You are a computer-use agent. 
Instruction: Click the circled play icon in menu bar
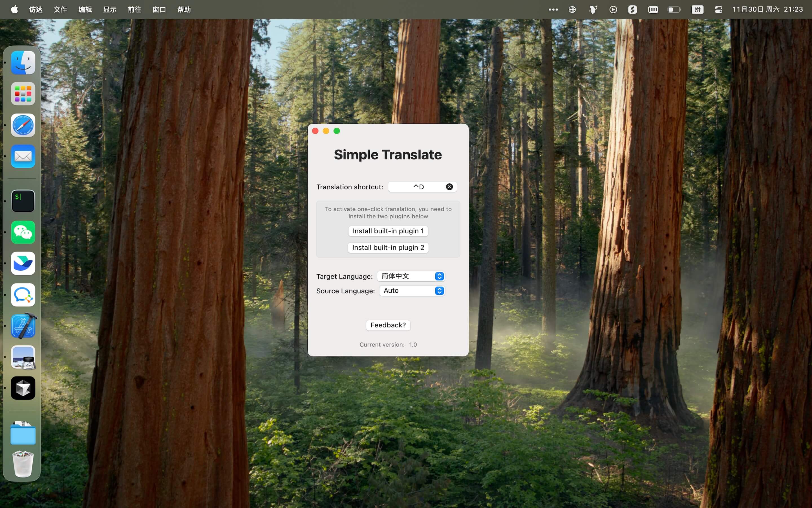point(613,9)
